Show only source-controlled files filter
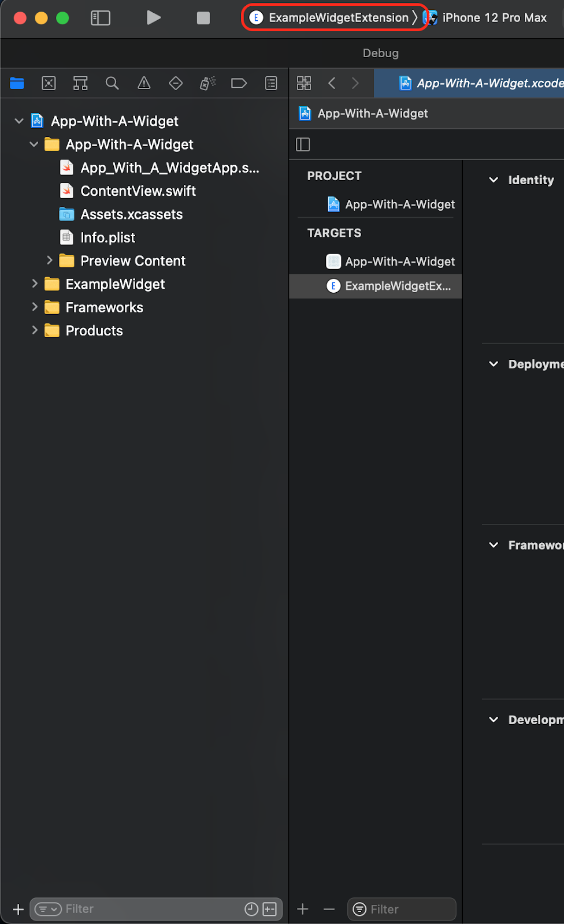This screenshot has height=924, width=564. click(x=270, y=909)
